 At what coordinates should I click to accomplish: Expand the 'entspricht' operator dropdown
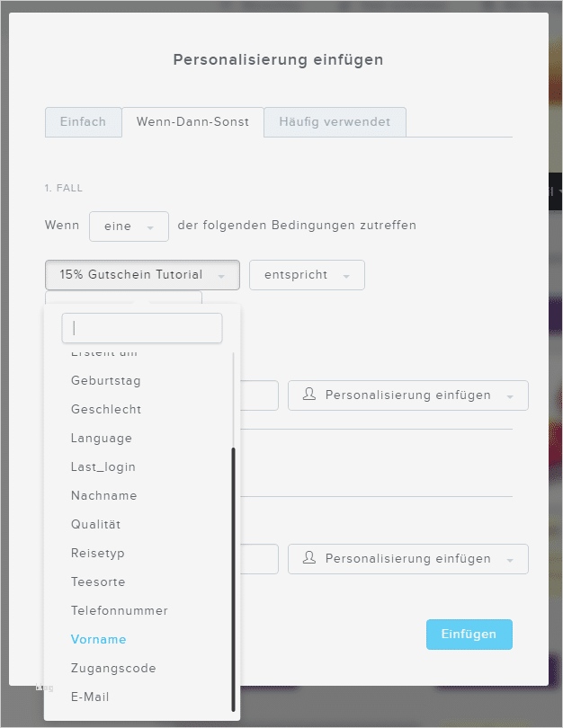pyautogui.click(x=307, y=275)
